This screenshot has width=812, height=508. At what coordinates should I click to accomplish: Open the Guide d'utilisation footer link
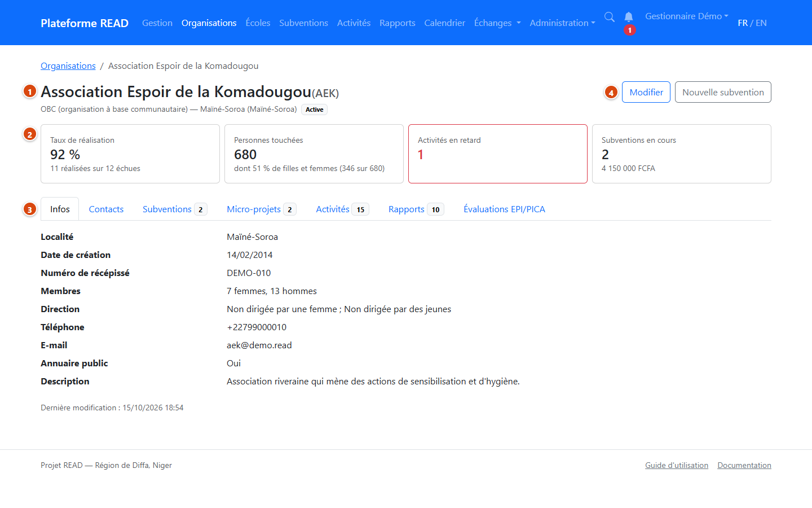coord(677,465)
